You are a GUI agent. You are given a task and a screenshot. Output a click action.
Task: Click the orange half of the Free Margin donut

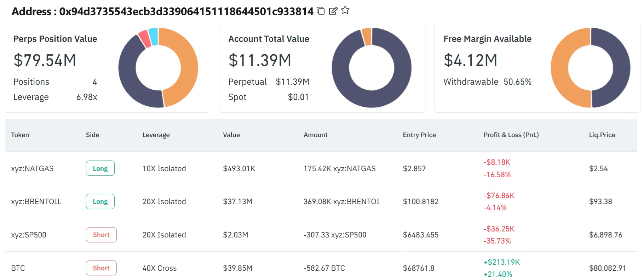[561, 67]
